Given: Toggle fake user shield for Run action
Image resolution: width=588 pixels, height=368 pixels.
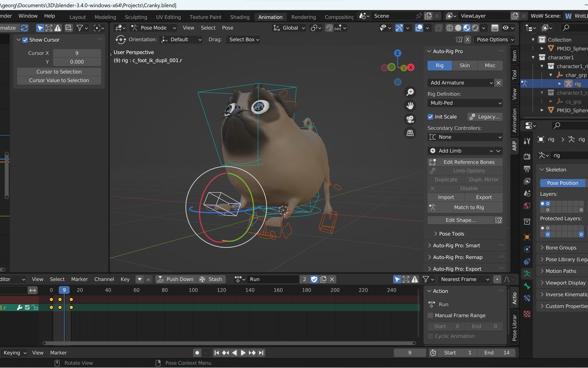Looking at the screenshot, I should (314, 279).
